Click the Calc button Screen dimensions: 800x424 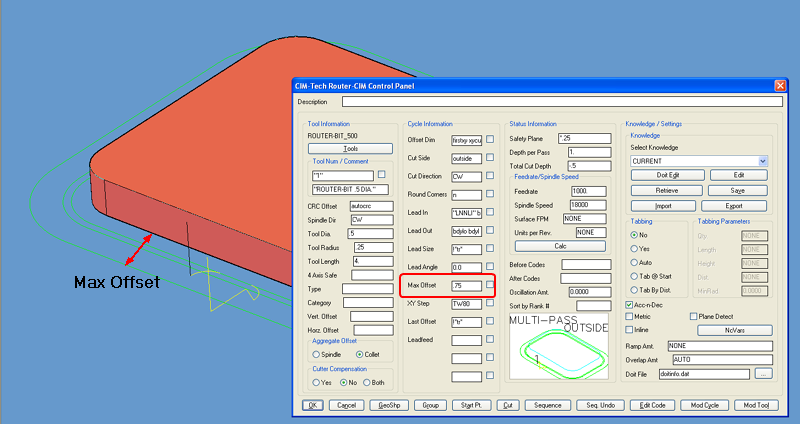click(560, 246)
